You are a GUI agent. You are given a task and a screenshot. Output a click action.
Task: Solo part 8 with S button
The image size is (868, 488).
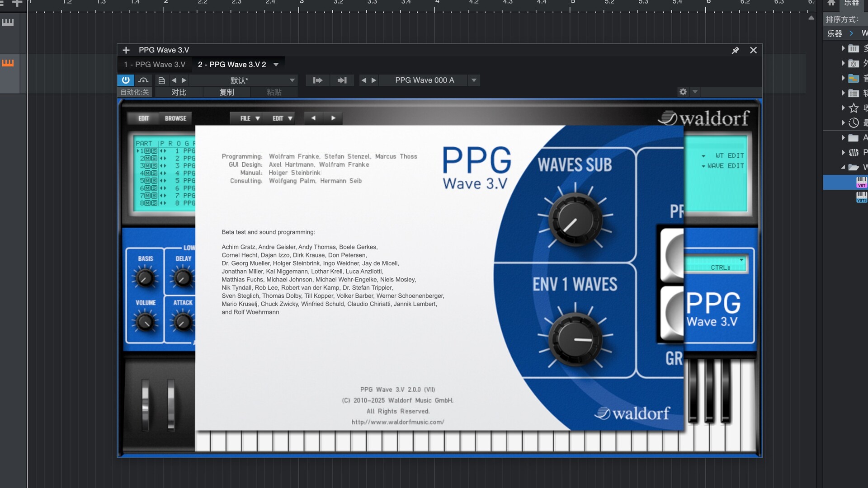(x=155, y=203)
